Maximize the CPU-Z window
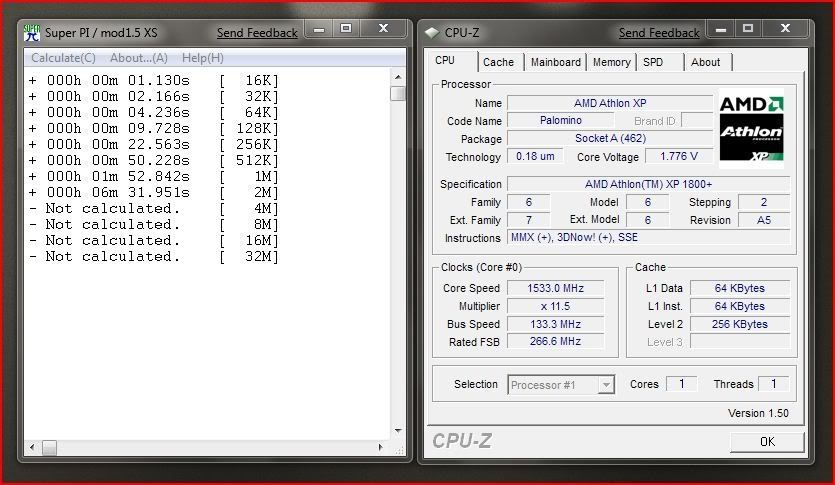 (x=748, y=29)
